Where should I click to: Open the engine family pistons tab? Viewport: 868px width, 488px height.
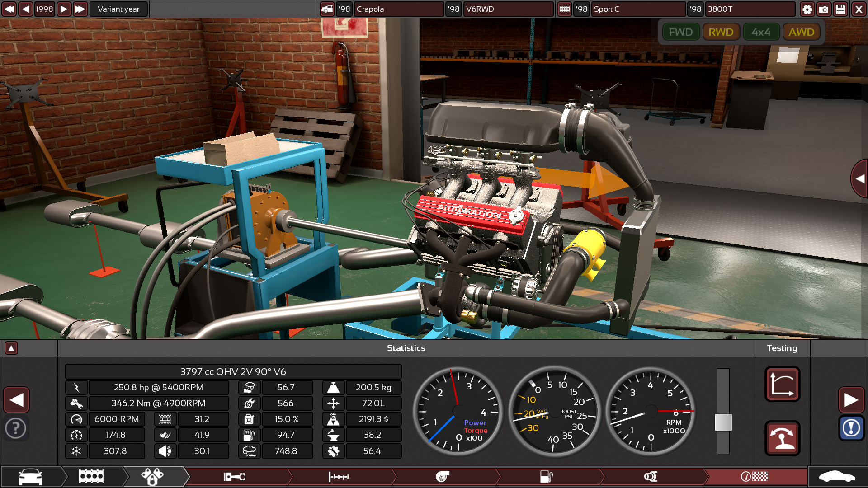[x=153, y=477]
